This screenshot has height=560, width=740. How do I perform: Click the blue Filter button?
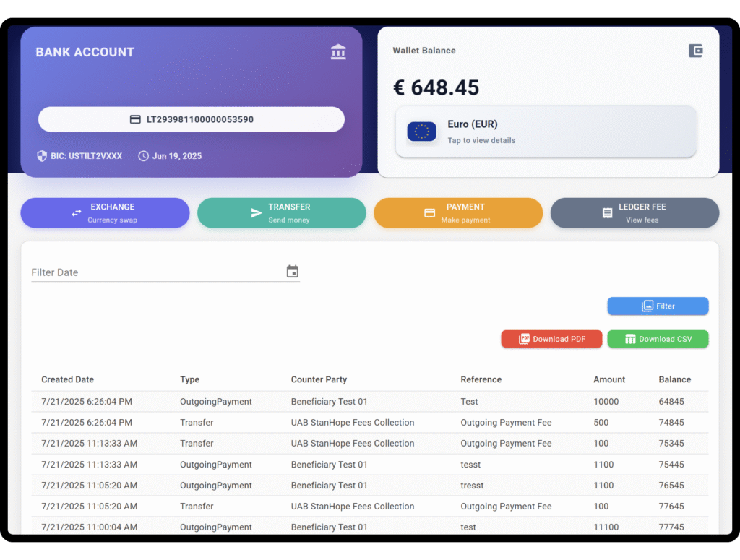coord(658,306)
